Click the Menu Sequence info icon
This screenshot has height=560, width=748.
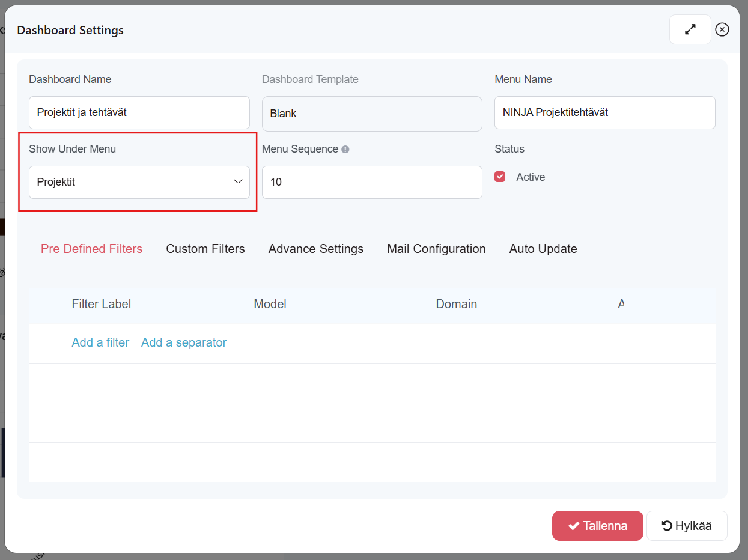(345, 150)
